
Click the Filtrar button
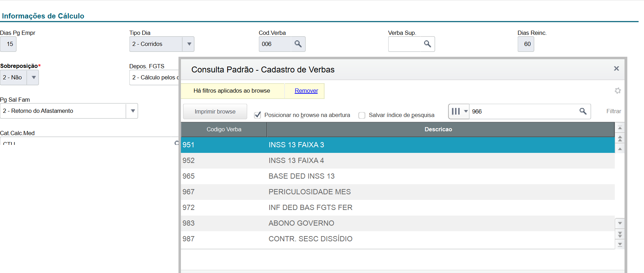pos(613,111)
